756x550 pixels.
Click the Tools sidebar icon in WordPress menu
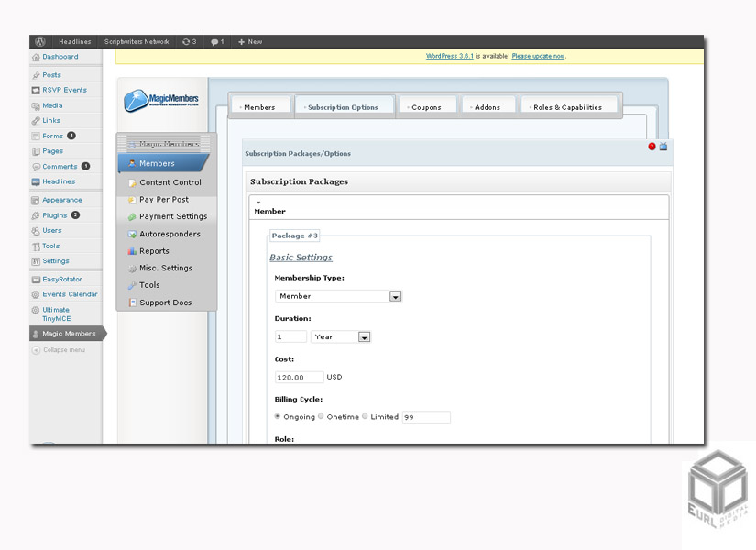[36, 247]
